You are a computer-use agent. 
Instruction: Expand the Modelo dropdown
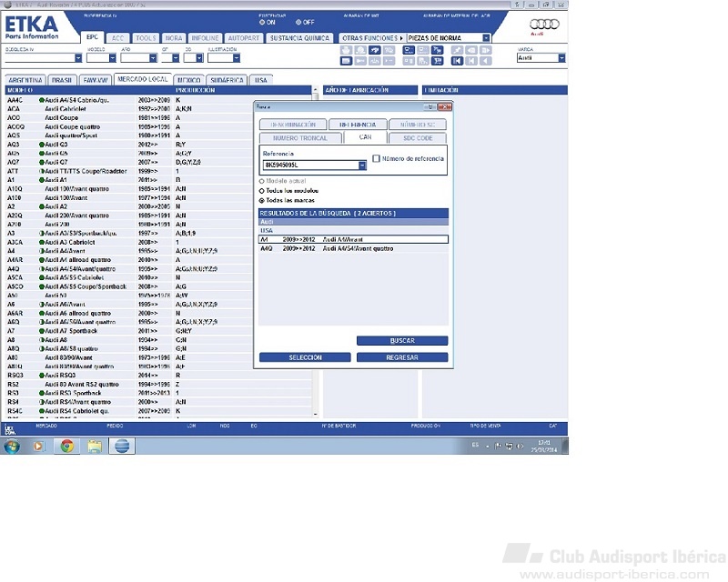112,58
